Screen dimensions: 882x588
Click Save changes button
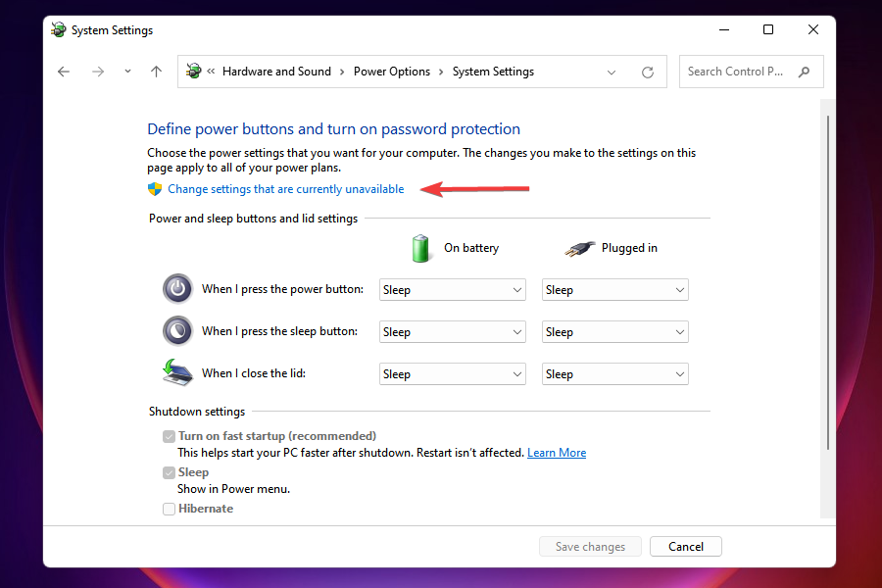coord(590,547)
